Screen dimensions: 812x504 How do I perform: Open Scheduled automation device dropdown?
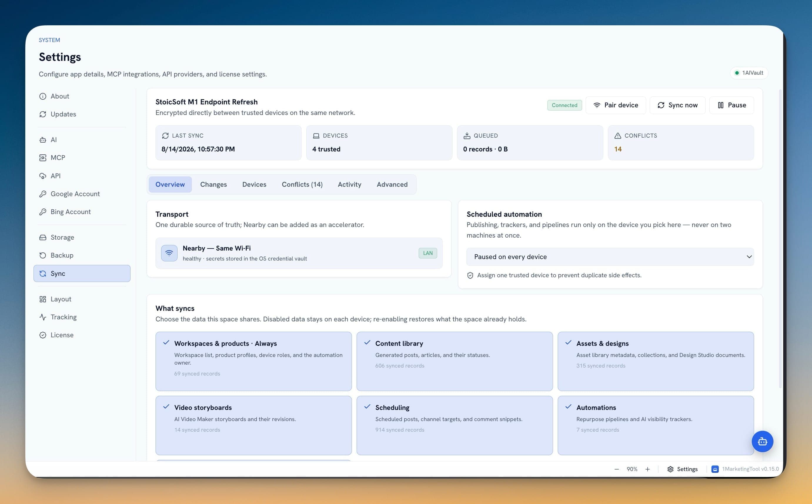pyautogui.click(x=610, y=257)
